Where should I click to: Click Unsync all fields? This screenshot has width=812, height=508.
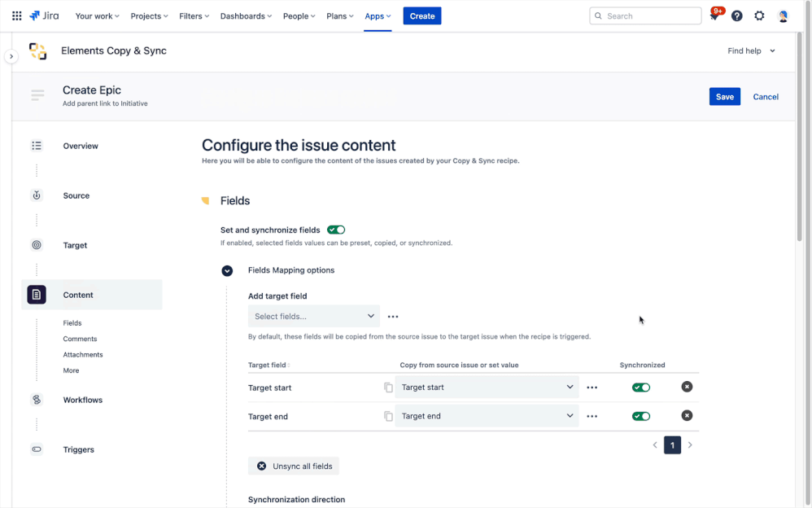coord(294,466)
